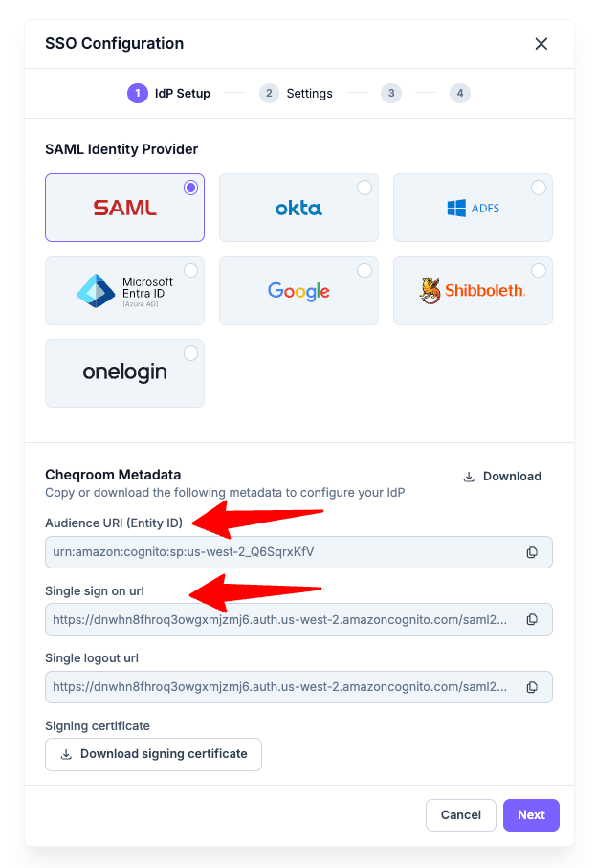Click the Cancel button
Viewport: 596px width, 868px height.
click(x=460, y=814)
